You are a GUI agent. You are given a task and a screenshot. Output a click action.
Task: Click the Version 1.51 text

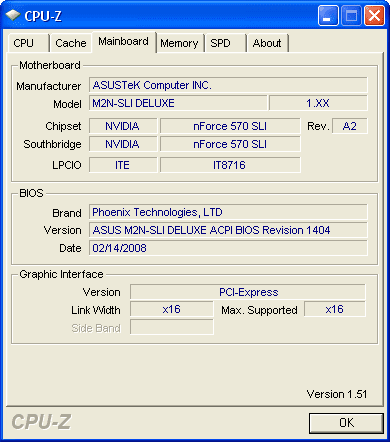tap(337, 394)
